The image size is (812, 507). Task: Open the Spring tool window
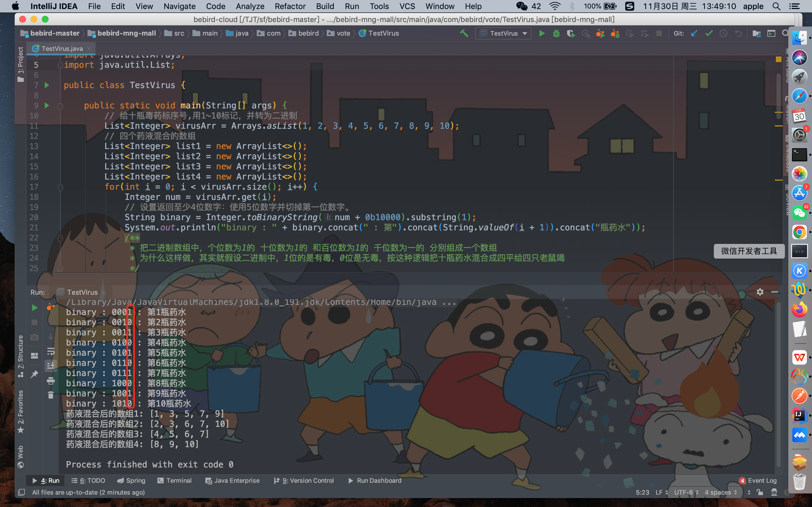131,480
